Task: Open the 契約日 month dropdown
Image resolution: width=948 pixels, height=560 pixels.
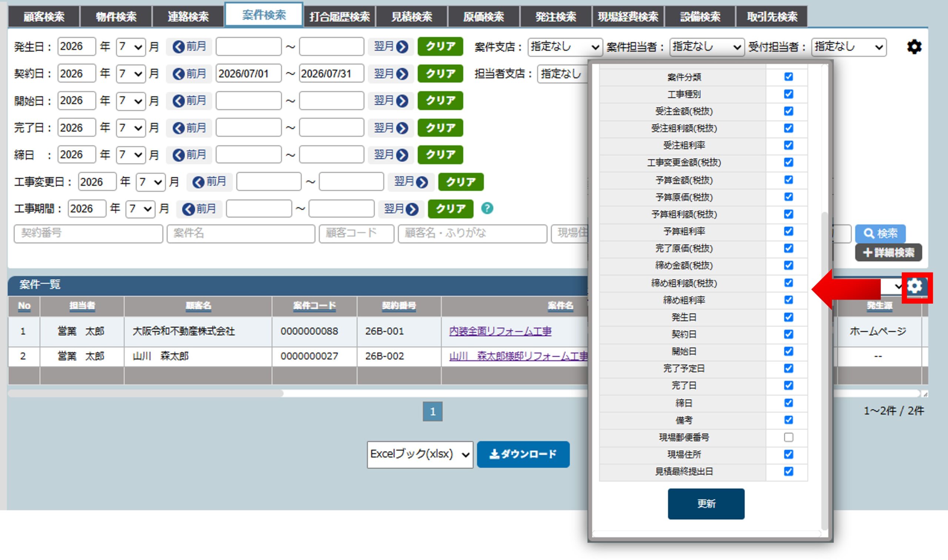Action: (130, 74)
